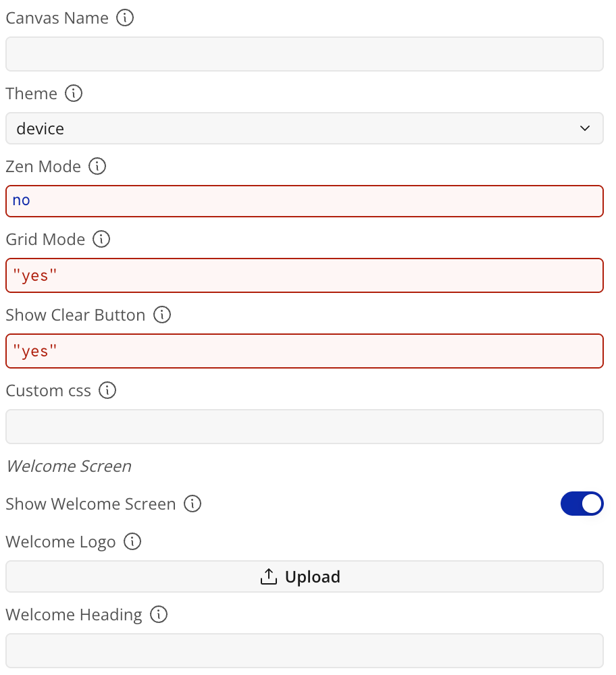Click the Custom css info icon

pos(107,390)
